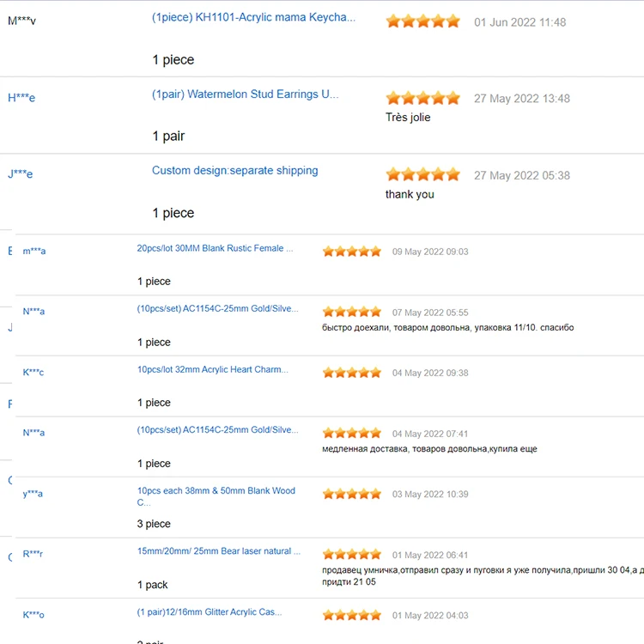Click the star rating beside 01 Jun 2022
Image resolution: width=644 pixels, height=644 pixels.
422,21
